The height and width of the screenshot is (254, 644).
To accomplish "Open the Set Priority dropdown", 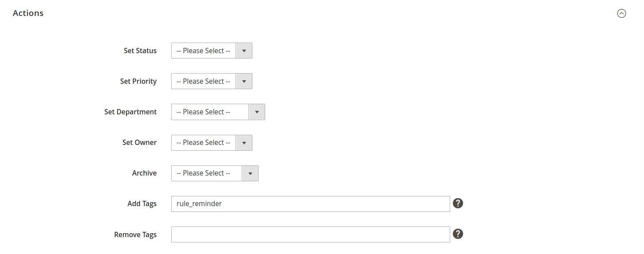I will click(212, 81).
